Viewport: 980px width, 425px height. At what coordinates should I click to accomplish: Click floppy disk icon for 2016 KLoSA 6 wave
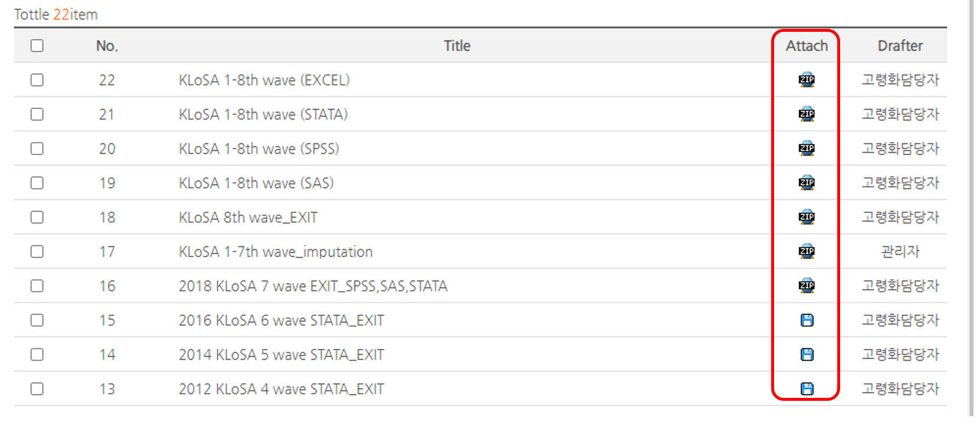(807, 320)
